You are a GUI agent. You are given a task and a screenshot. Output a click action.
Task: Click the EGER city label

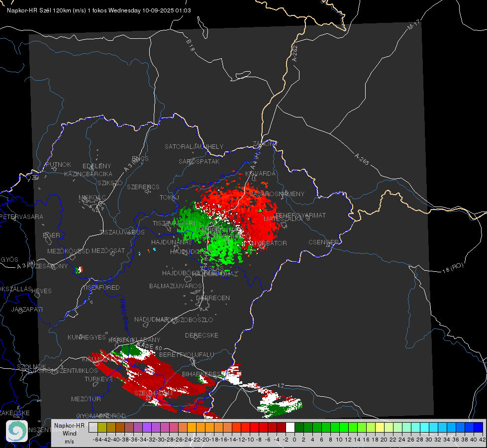click(52, 235)
